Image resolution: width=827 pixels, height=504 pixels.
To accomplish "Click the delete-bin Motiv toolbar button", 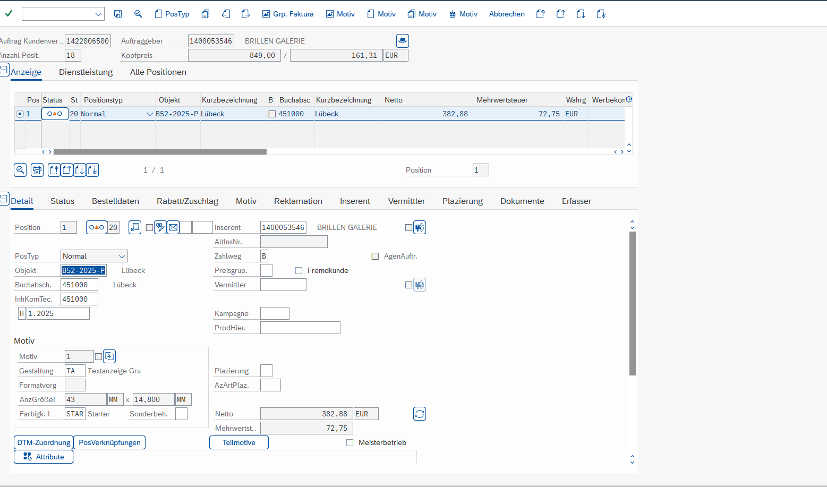I will (x=463, y=14).
